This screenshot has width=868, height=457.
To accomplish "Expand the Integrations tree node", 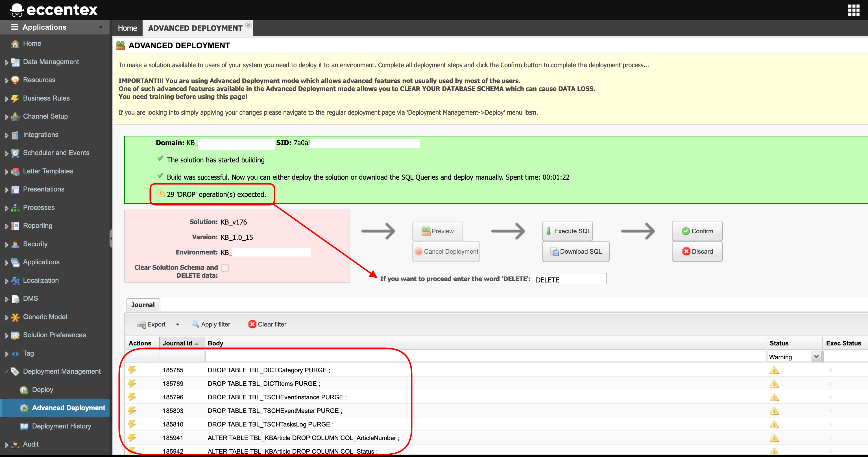I will pyautogui.click(x=6, y=135).
